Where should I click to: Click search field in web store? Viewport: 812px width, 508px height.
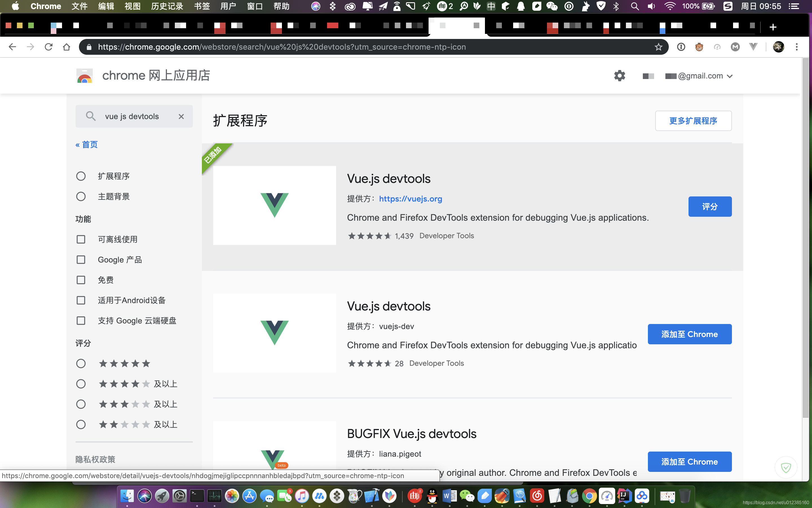134,117
